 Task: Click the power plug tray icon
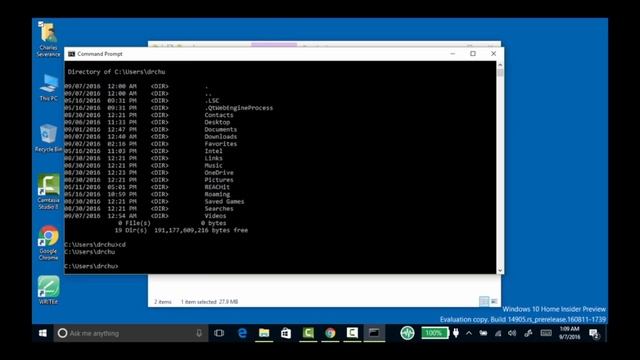click(456, 333)
